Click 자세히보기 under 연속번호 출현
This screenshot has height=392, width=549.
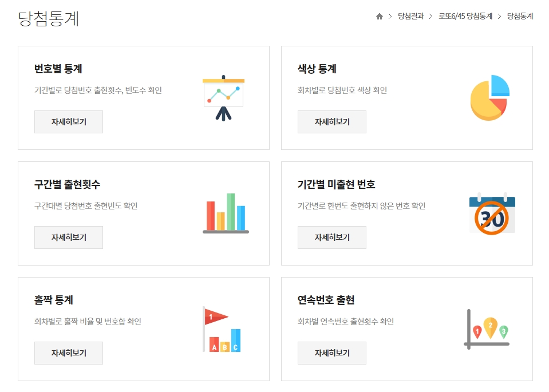pos(331,353)
